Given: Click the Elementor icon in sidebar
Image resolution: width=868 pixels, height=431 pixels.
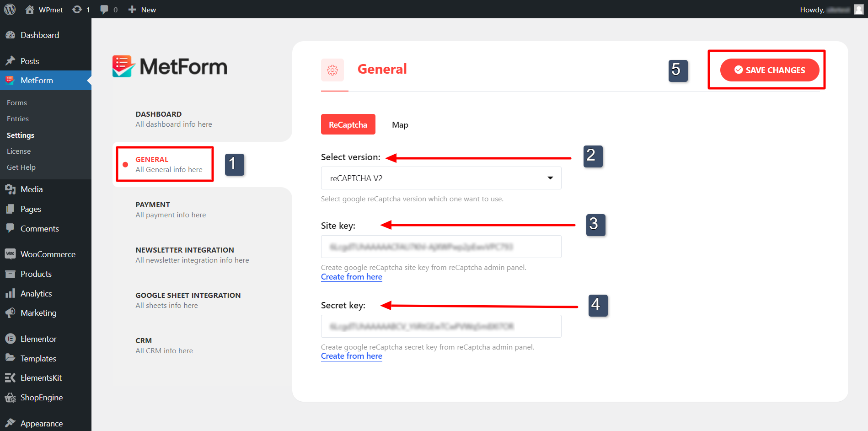Looking at the screenshot, I should 10,339.
